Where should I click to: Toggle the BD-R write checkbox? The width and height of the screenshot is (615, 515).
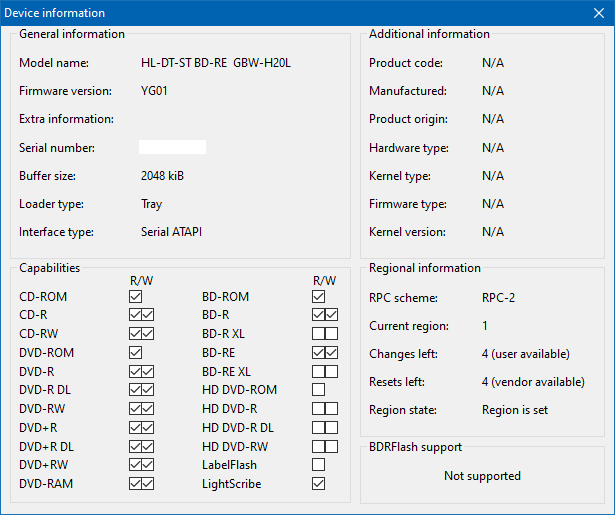click(x=331, y=315)
